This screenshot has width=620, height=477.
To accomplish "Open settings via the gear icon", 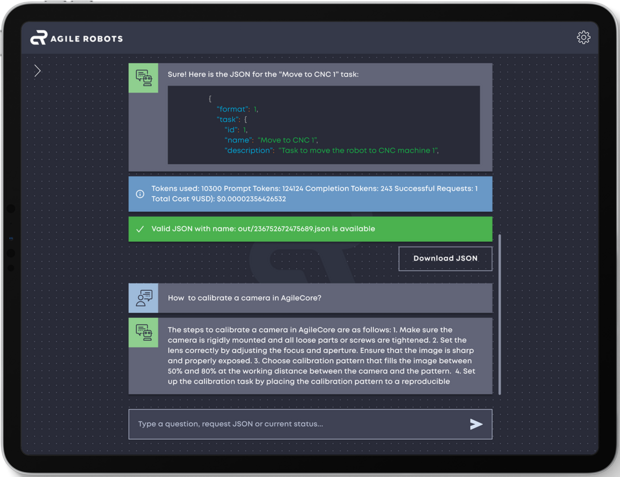I will (583, 38).
